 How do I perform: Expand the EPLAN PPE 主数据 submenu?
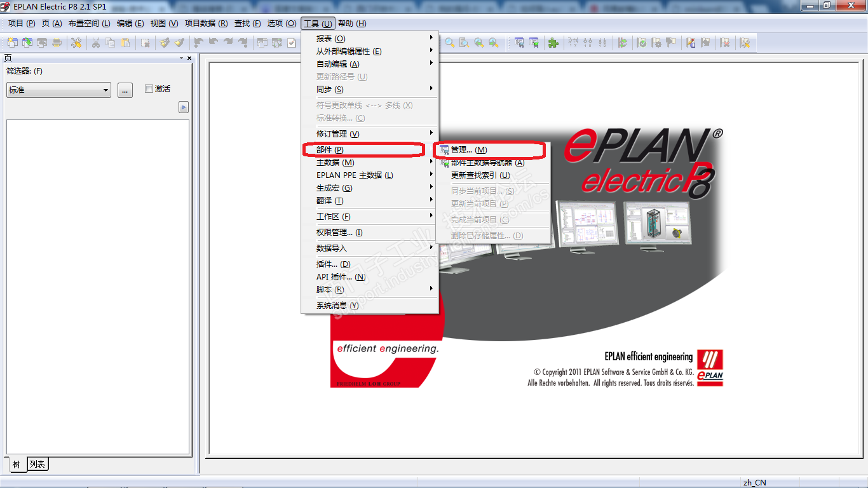(x=370, y=175)
